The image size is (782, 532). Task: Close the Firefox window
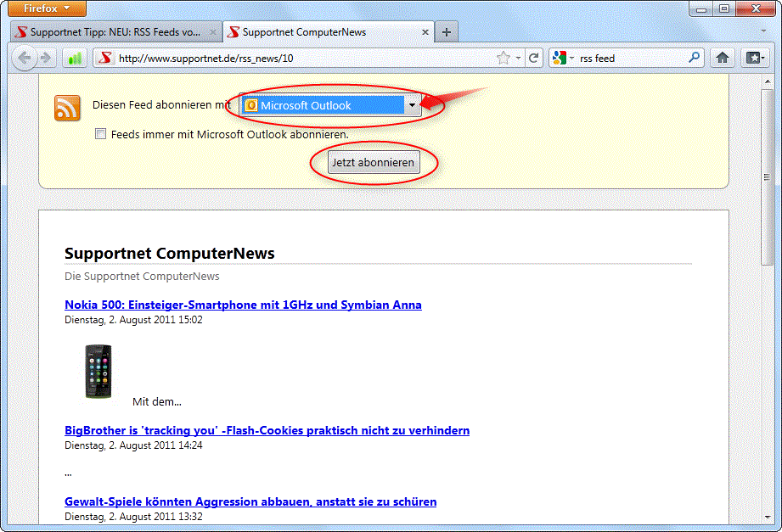point(756,8)
